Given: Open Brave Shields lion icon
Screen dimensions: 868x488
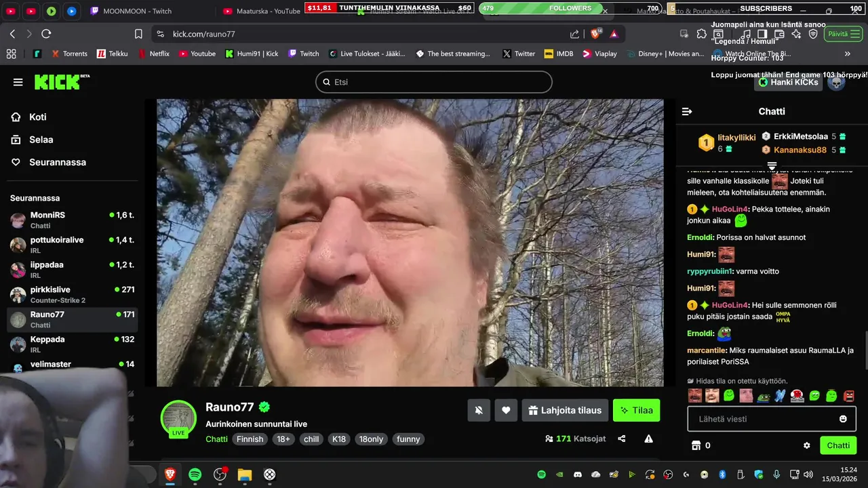Looking at the screenshot, I should (597, 33).
